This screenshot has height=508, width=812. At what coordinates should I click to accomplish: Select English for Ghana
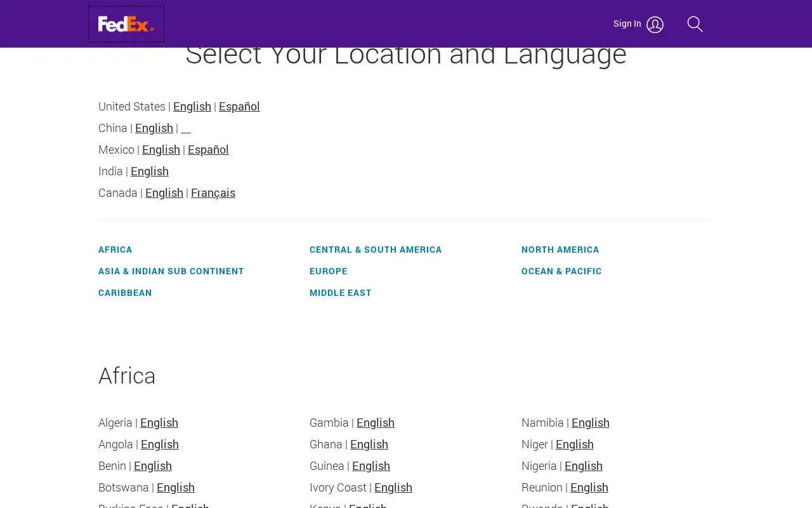coord(369,444)
